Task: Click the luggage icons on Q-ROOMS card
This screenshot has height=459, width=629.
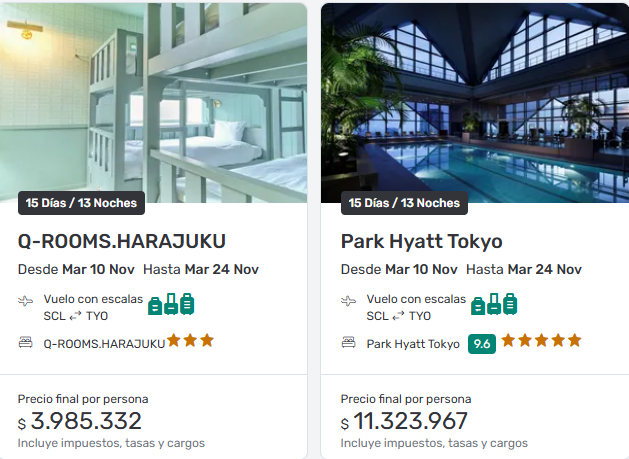Action: [171, 305]
